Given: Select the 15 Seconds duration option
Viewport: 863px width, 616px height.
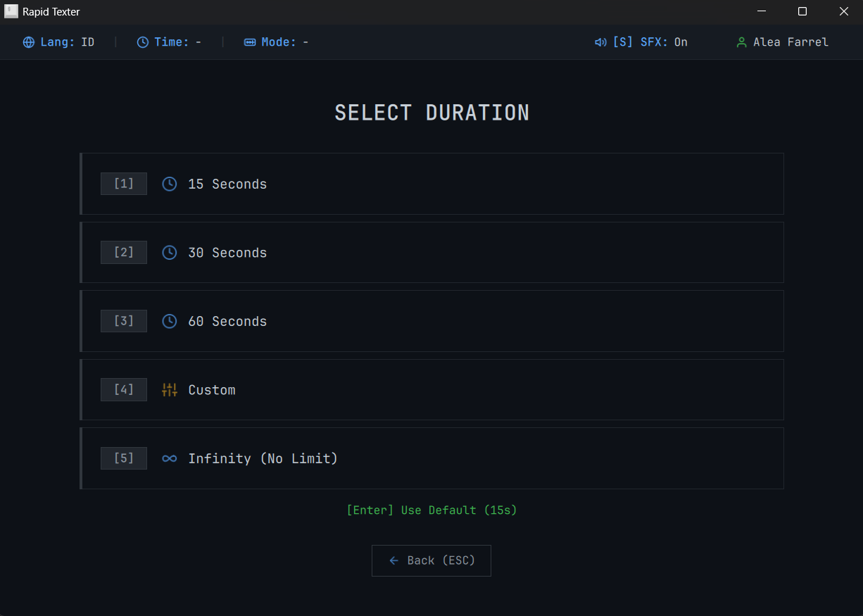Looking at the screenshot, I should coord(431,184).
